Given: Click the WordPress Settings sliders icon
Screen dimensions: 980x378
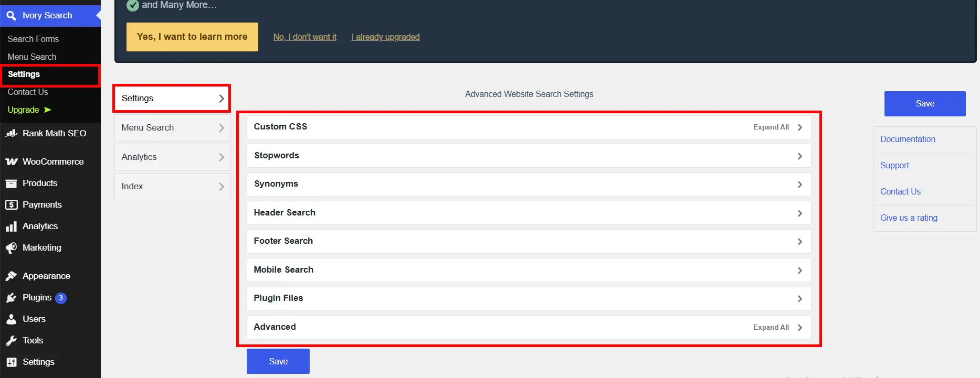Looking at the screenshot, I should click(11, 362).
